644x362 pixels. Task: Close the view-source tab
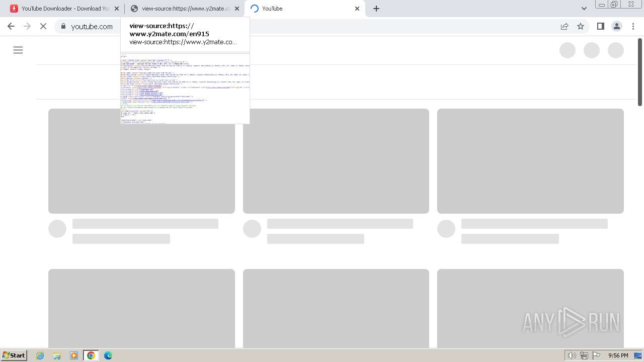click(x=237, y=9)
